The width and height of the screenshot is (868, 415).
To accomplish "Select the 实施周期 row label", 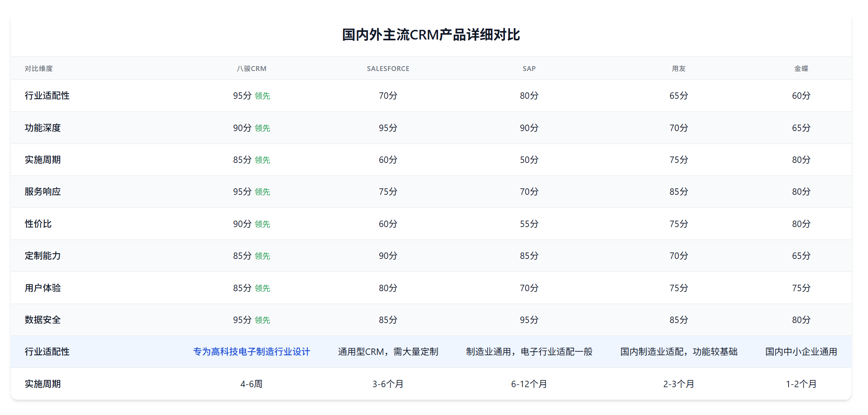I will pos(43,160).
